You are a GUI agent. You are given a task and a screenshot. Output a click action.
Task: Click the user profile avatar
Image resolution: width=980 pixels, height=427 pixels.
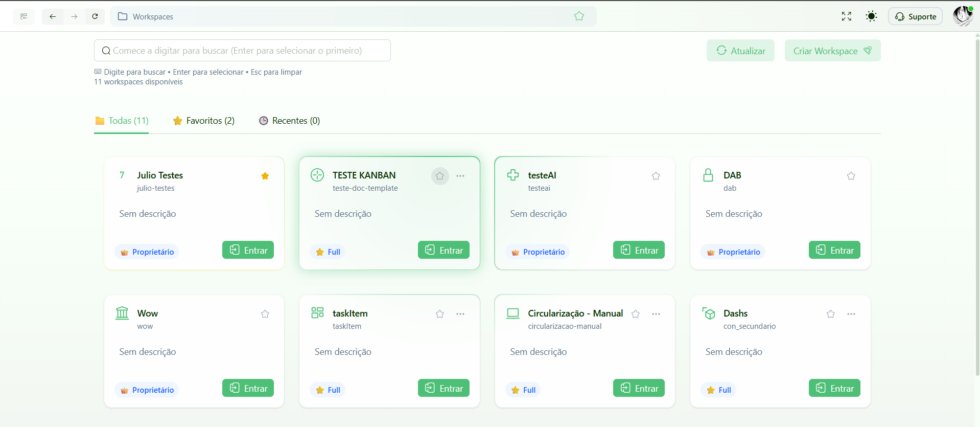tap(962, 16)
